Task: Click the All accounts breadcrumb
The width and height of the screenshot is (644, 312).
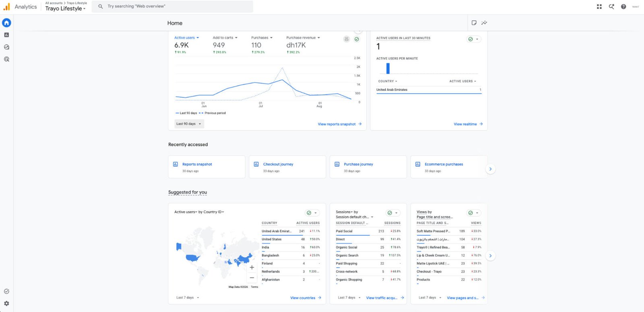Action: click(x=54, y=3)
